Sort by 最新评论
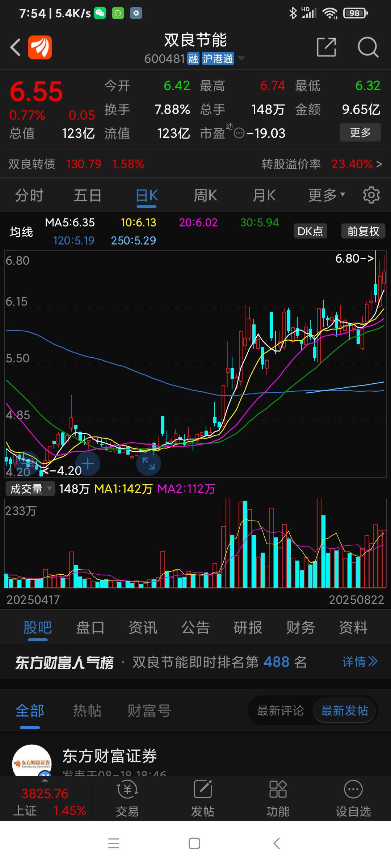This screenshot has height=868, width=391. [x=281, y=711]
